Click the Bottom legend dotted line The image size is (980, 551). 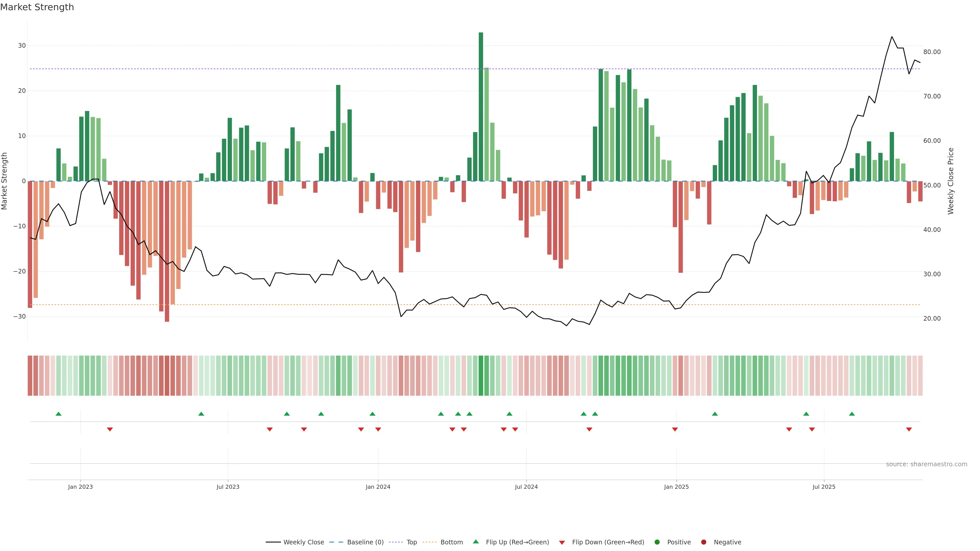pos(430,542)
